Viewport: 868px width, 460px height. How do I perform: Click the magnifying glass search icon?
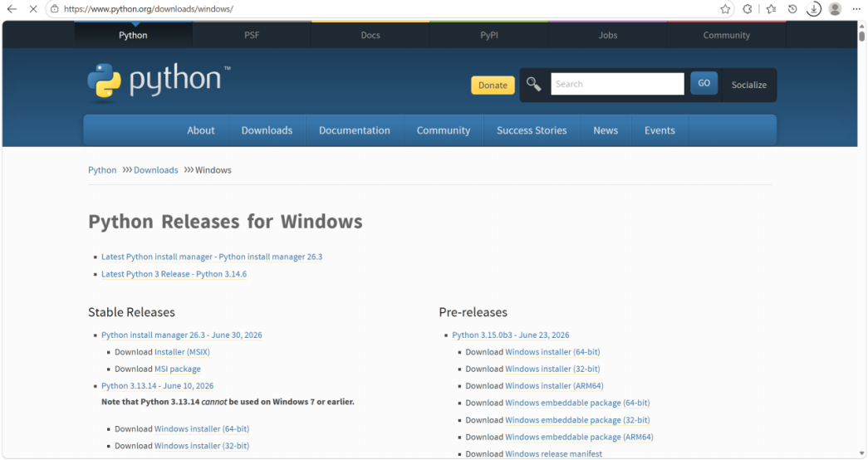point(533,84)
